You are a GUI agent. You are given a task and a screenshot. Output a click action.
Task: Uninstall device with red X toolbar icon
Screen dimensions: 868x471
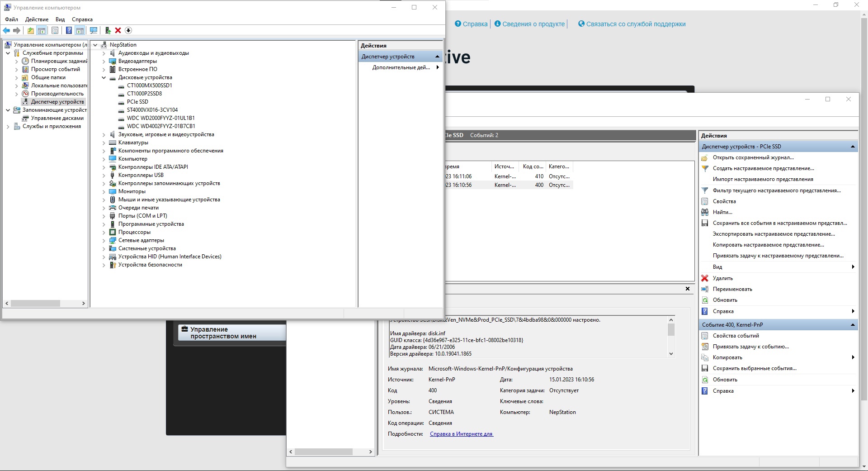[x=118, y=30]
